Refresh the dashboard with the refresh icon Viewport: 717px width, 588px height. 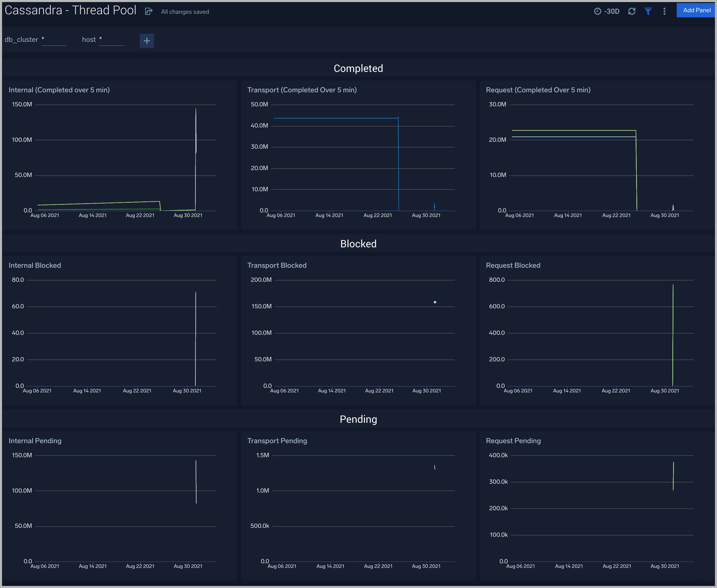click(632, 11)
